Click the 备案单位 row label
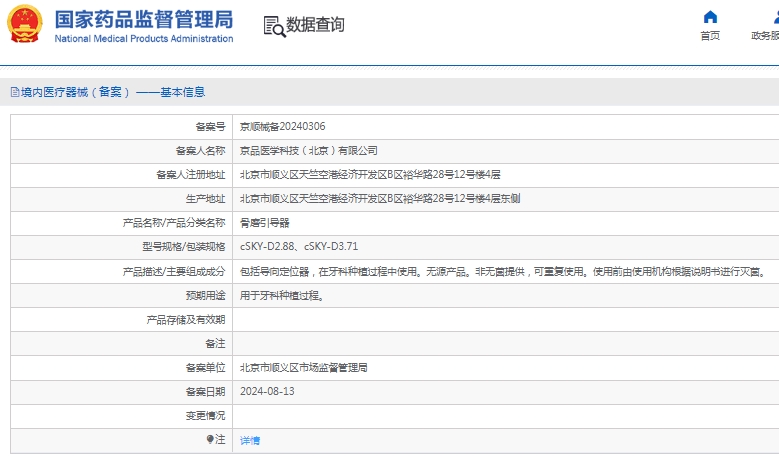This screenshot has height=460, width=779. [205, 368]
